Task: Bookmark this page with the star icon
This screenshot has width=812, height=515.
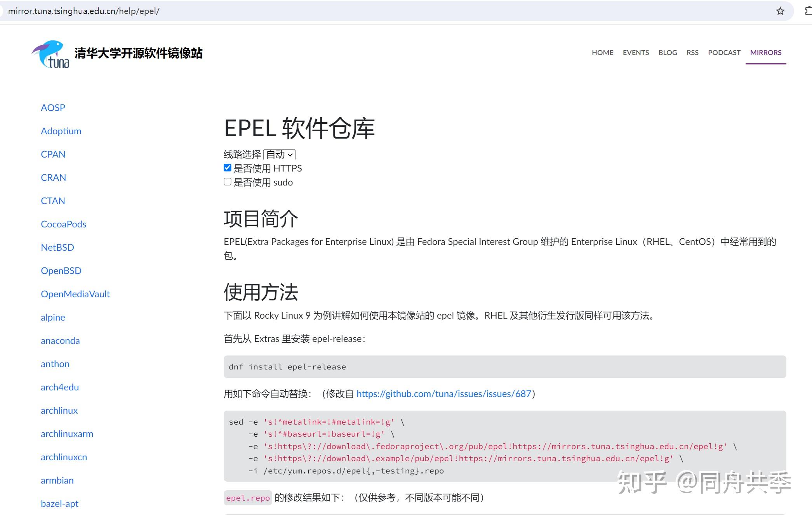Action: point(781,11)
